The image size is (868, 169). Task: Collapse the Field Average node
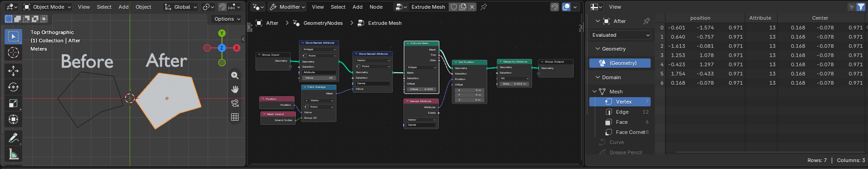point(305,87)
